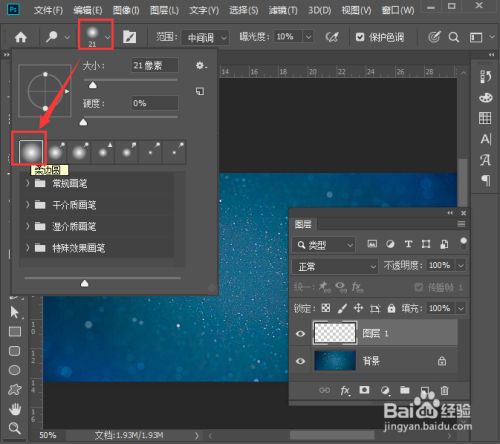Expand the 湿介质画笔 folder
This screenshot has width=500, height=444.
tap(28, 226)
